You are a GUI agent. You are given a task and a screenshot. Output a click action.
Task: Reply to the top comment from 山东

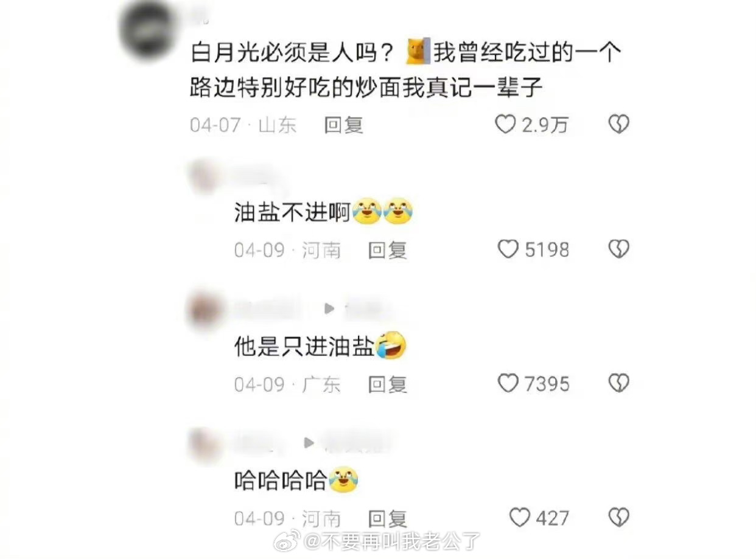(343, 125)
